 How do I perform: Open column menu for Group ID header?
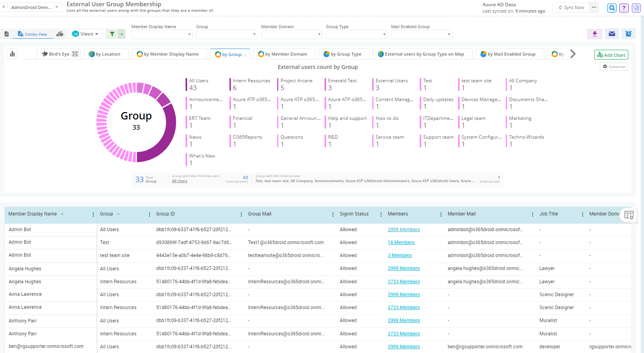coord(241,214)
